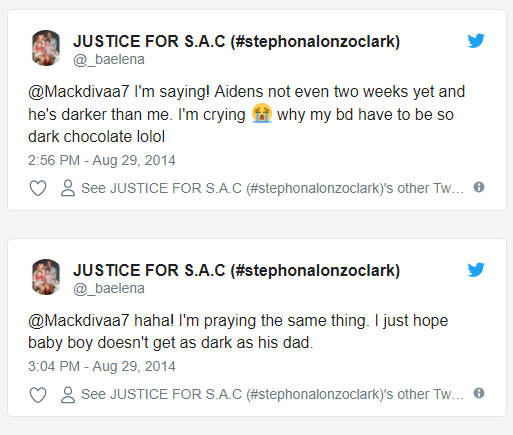Like the second tweet with heart icon
Screen dimensions: 513x435
(38, 394)
